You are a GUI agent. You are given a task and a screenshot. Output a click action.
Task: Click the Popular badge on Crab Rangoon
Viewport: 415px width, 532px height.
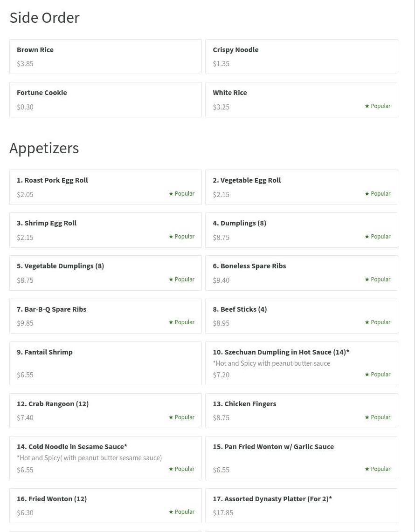pos(181,417)
